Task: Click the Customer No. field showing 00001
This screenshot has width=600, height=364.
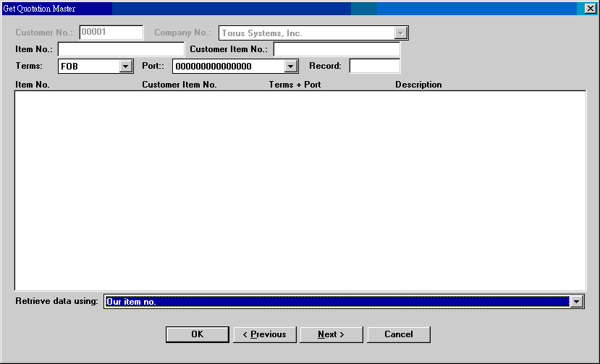Action: tap(111, 33)
